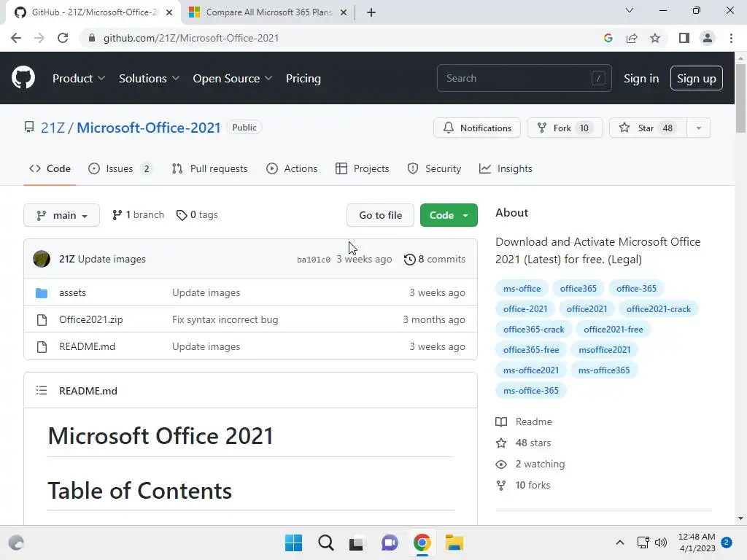Open the Pricing page

[x=303, y=78]
